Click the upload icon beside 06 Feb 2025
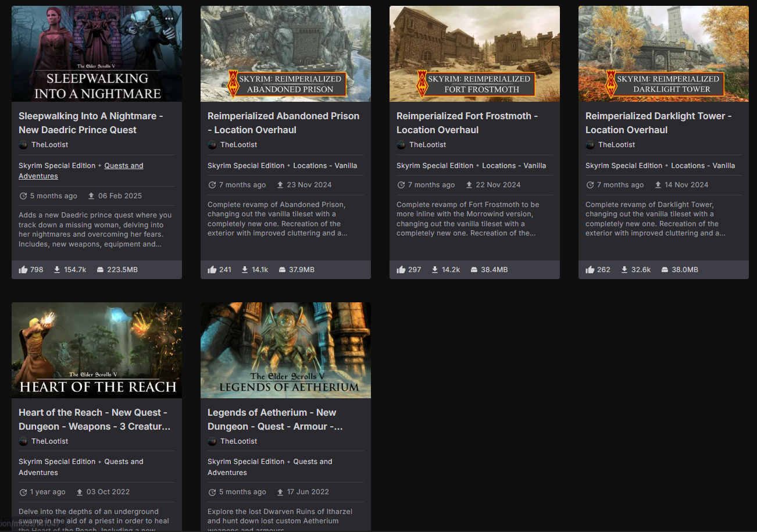Image resolution: width=757 pixels, height=532 pixels. (x=91, y=196)
